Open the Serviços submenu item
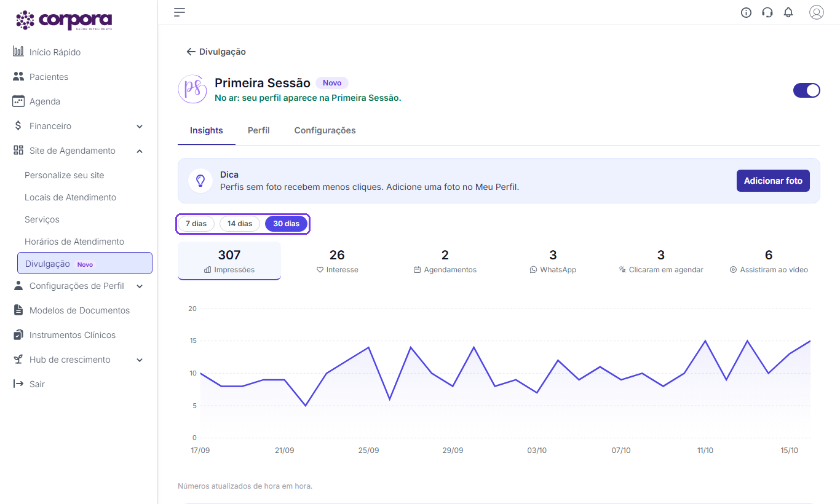Viewport: 840px width, 504px height. coord(42,219)
